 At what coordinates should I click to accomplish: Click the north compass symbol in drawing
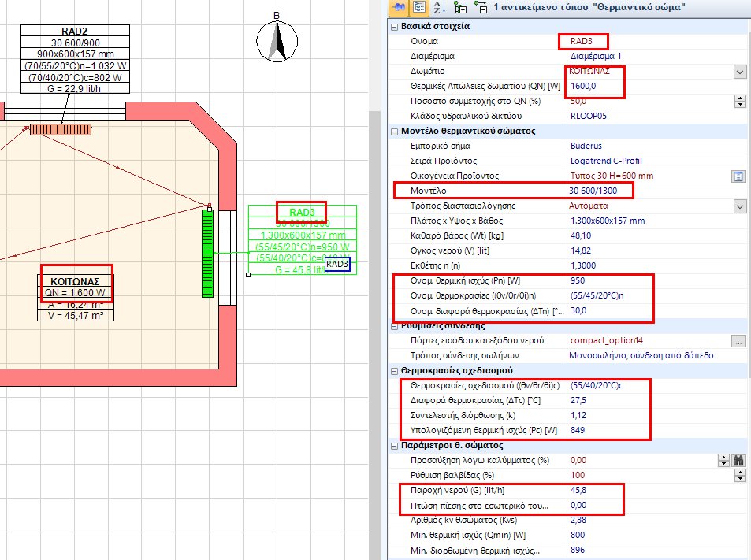(x=277, y=40)
